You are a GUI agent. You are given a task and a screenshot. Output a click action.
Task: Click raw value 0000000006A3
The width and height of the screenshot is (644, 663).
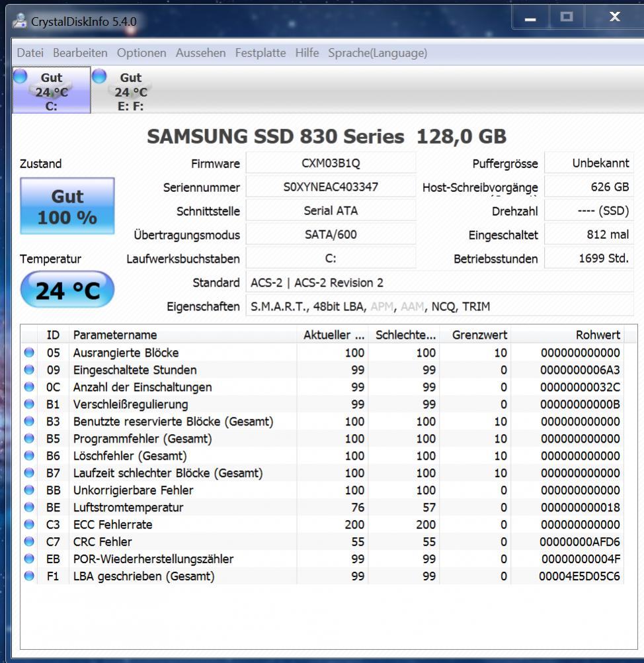coord(580,370)
